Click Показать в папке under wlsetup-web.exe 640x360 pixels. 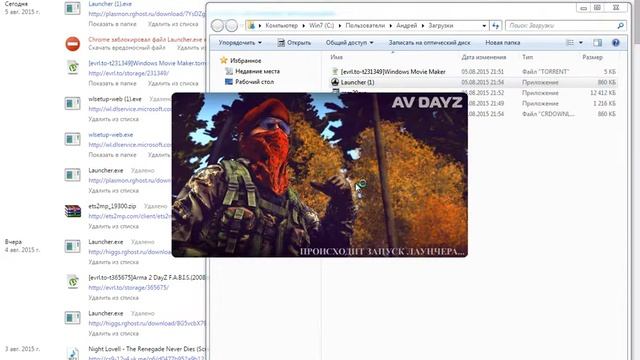click(x=112, y=155)
